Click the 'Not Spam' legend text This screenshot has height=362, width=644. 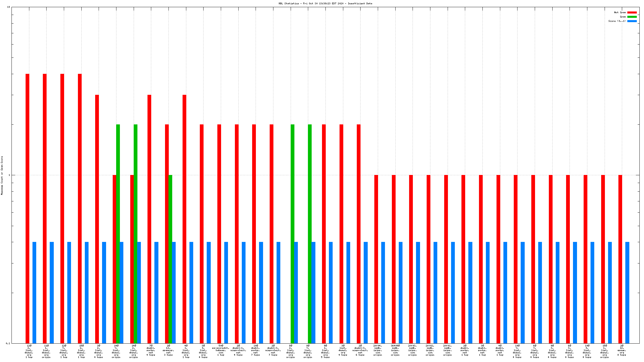point(620,12)
